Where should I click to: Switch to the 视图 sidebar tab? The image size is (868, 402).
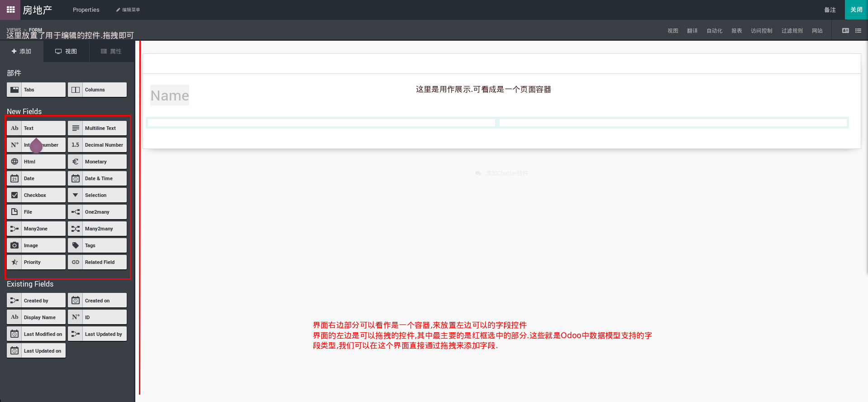coord(66,52)
